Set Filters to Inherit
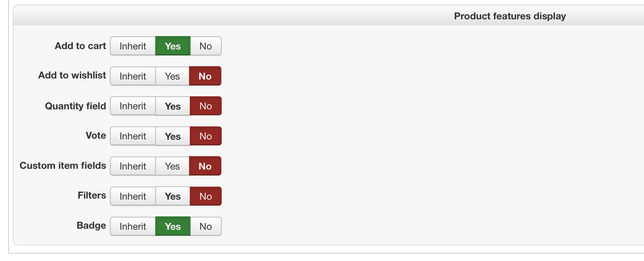This screenshot has height=261, width=644. (x=133, y=196)
